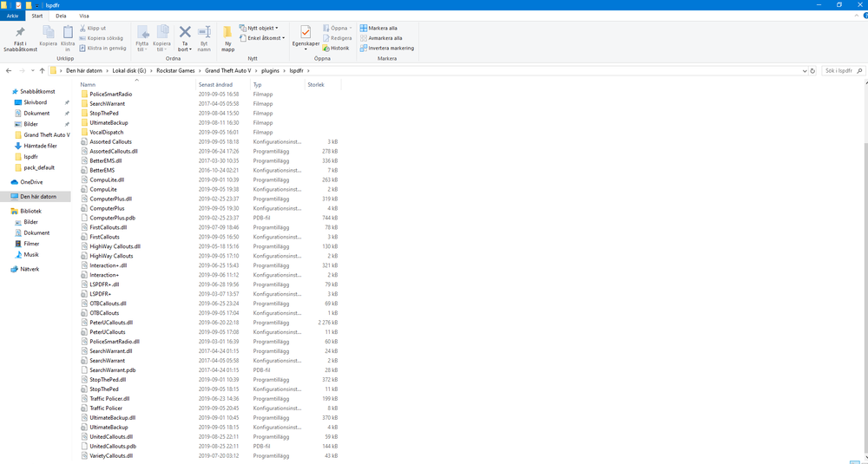The image size is (868, 464).
Task: Switch to the Dela ribbon tab
Action: tap(61, 16)
